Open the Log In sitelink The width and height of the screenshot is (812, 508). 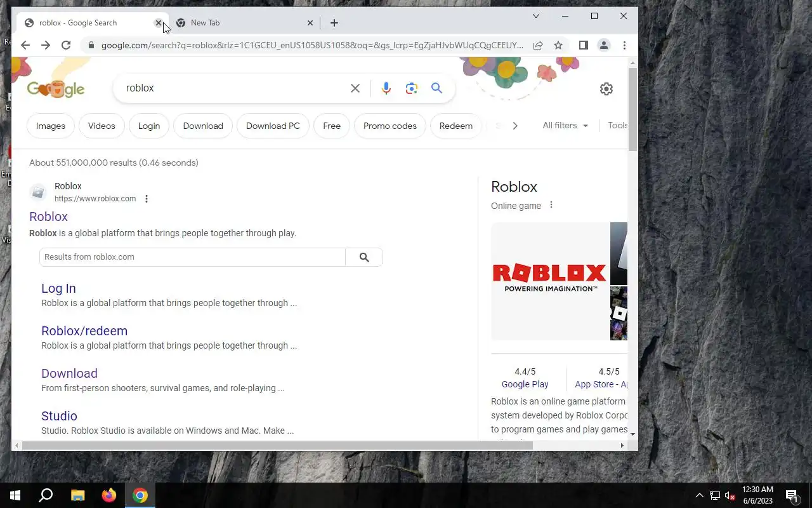coord(58,288)
